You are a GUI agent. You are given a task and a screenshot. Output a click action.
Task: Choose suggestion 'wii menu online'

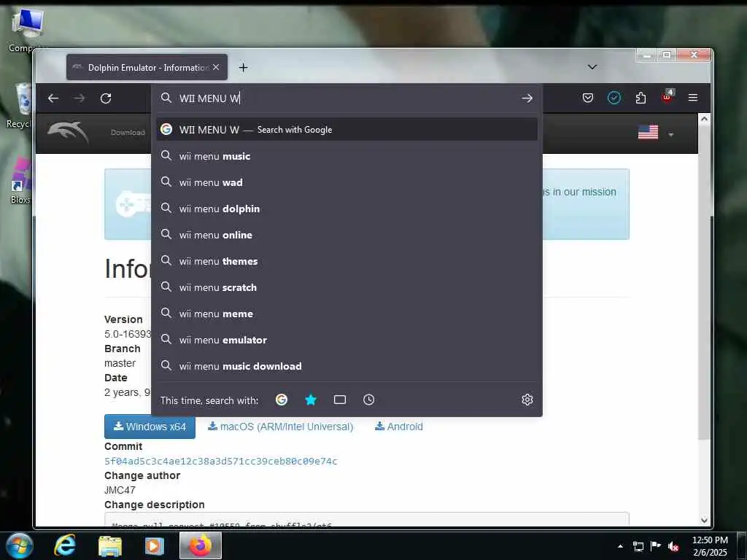(347, 235)
